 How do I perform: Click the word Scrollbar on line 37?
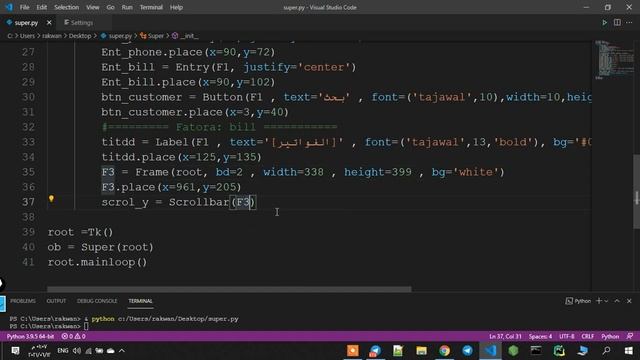click(199, 202)
